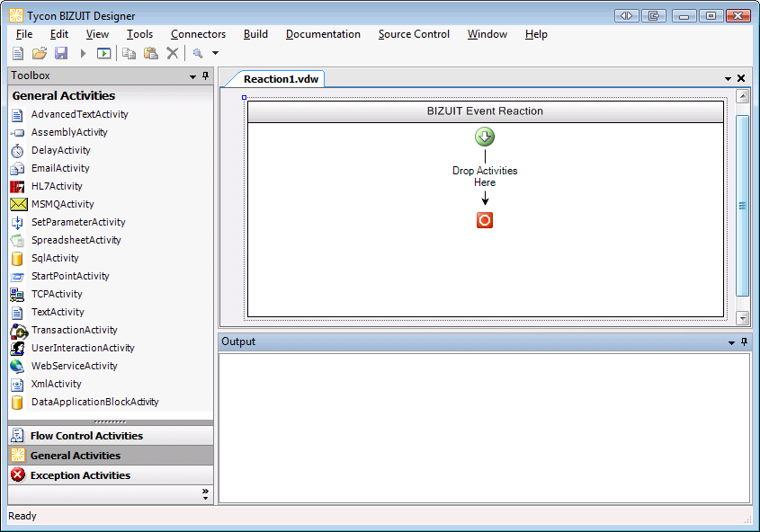The image size is (760, 532).
Task: Select the EmailActivity icon
Action: (17, 168)
